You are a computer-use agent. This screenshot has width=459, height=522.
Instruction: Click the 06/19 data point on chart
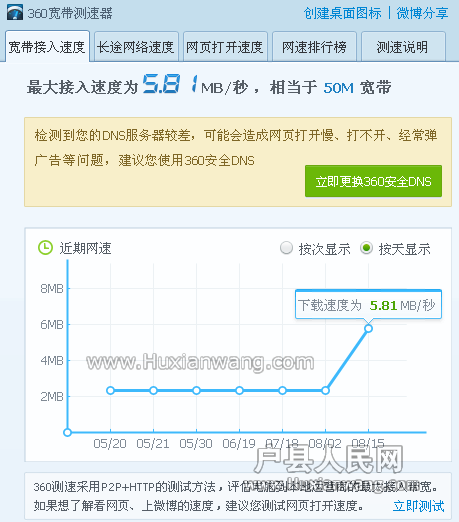[x=239, y=390]
